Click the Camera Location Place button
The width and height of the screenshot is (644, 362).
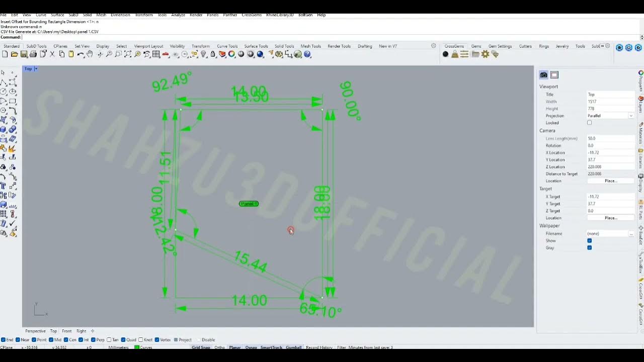[611, 181]
